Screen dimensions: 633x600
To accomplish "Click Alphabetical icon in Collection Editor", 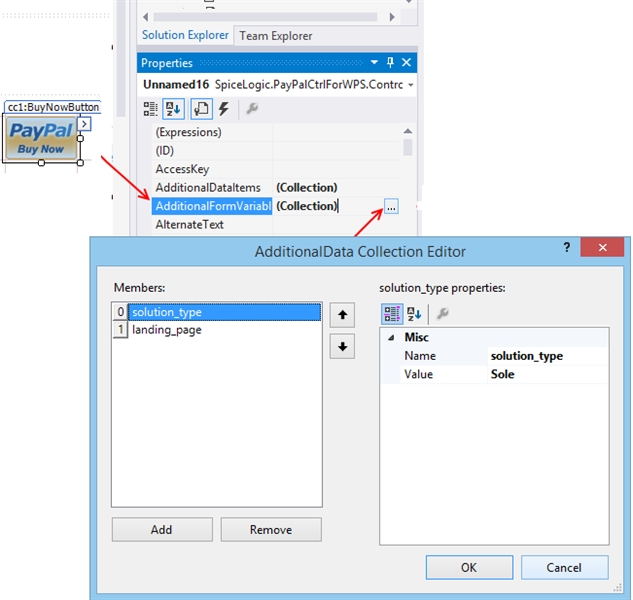I will coord(415,314).
